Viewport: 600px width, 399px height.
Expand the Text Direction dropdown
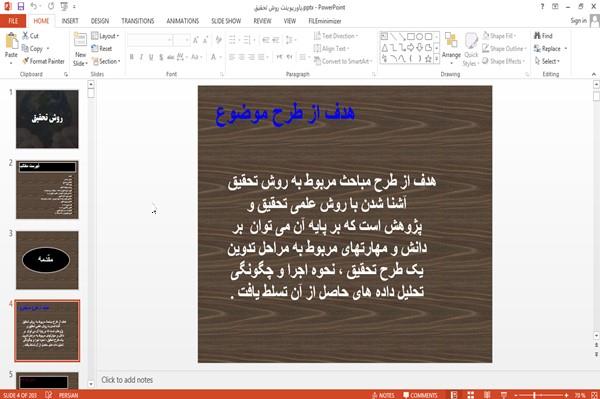pos(336,36)
